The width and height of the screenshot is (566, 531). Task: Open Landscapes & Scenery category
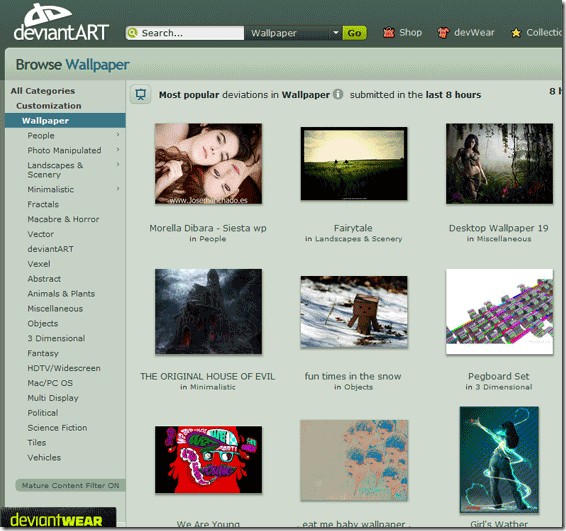(55, 170)
